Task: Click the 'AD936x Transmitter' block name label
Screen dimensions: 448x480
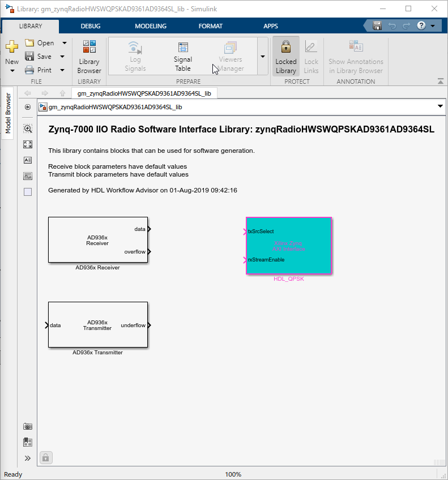Action: (97, 353)
